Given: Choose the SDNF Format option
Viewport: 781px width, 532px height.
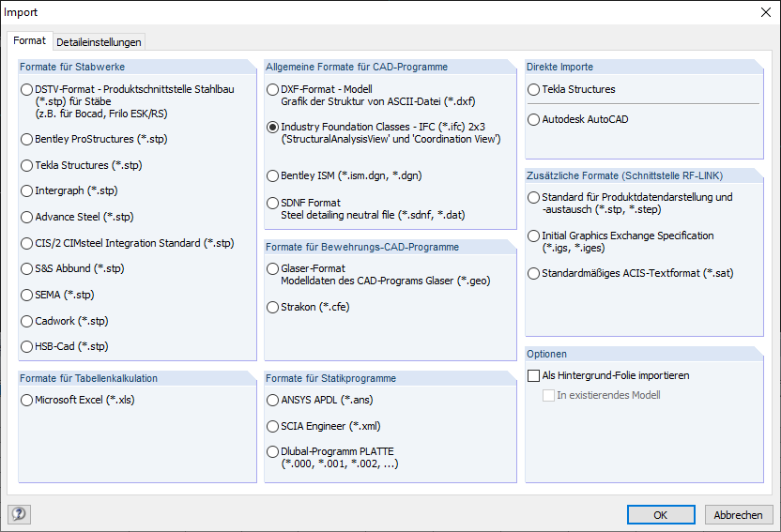Looking at the screenshot, I should 272,203.
